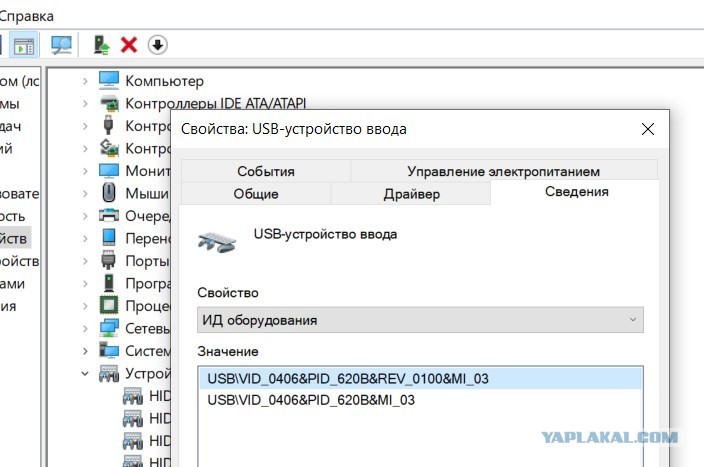The image size is (704, 467).
Task: Expand the Мыши tree node
Action: (85, 194)
